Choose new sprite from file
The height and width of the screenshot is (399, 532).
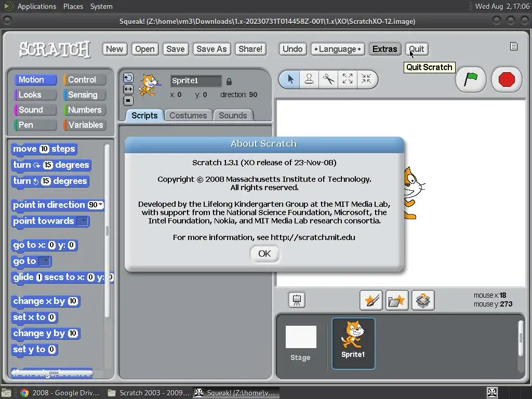pyautogui.click(x=396, y=300)
